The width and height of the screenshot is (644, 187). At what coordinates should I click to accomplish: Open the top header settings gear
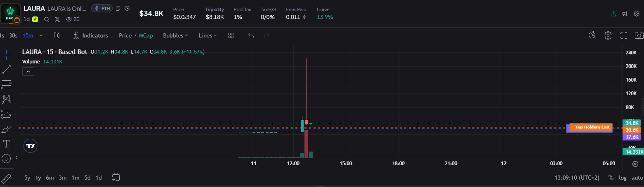click(x=637, y=13)
